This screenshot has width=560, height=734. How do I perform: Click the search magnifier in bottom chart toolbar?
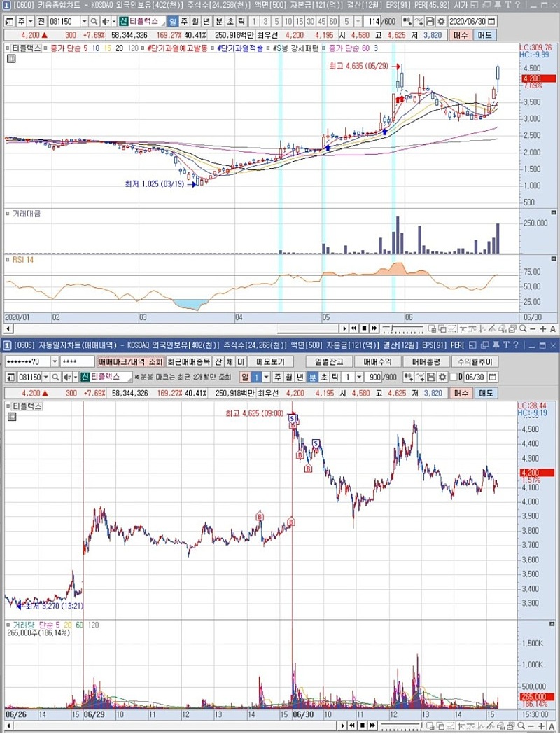tap(56, 378)
